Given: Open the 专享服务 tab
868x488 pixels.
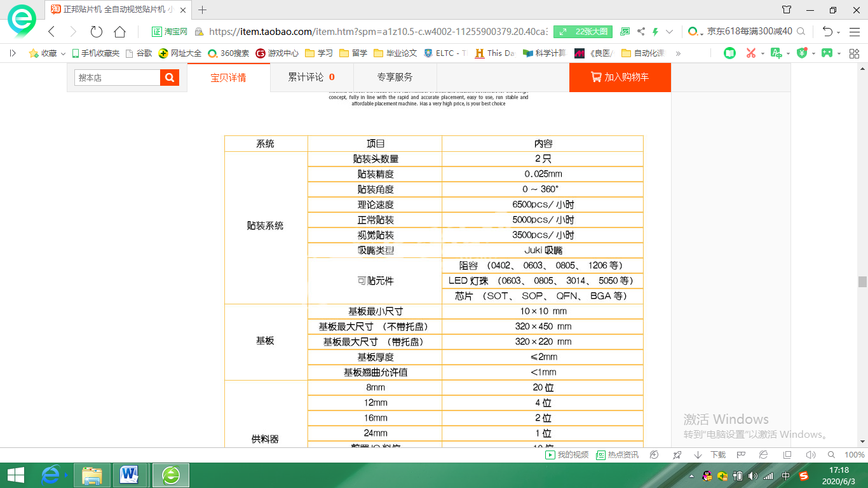Looking at the screenshot, I should point(395,78).
